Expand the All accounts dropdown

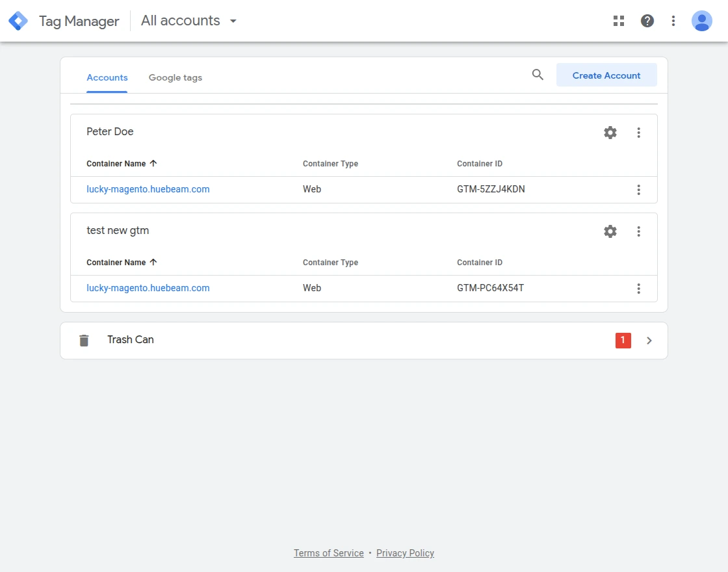189,21
